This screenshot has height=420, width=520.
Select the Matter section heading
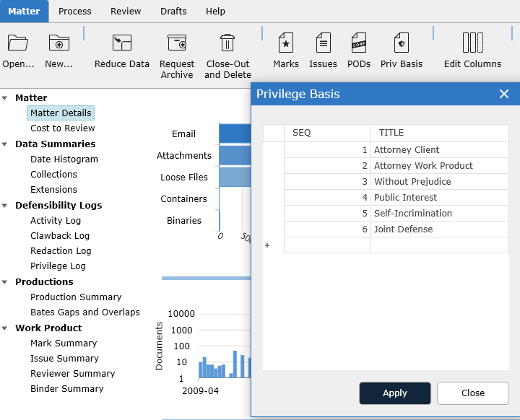[x=31, y=98]
